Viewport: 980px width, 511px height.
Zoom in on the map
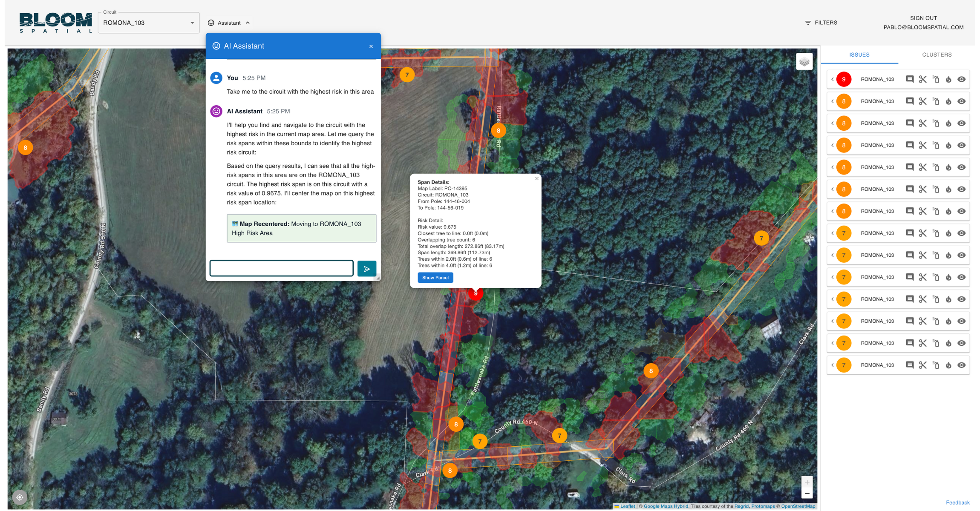[807, 482]
